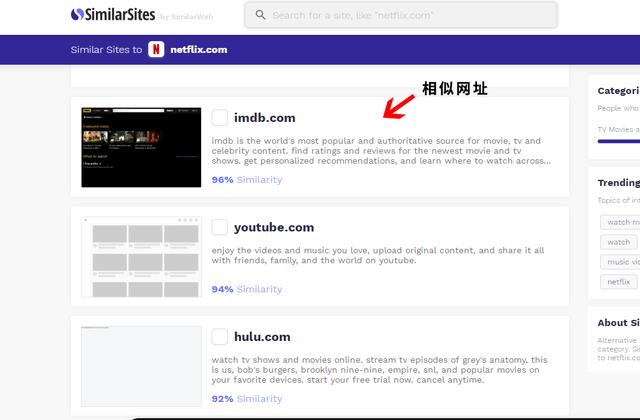Click the 96% Similarity label
This screenshot has height=420, width=640.
tap(247, 180)
